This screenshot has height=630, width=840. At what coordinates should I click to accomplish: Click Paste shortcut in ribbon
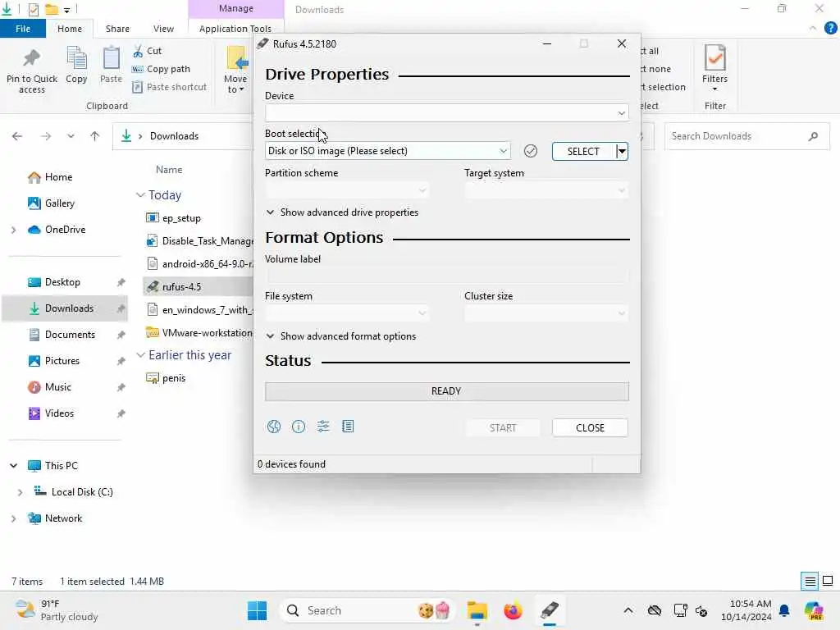coord(169,87)
